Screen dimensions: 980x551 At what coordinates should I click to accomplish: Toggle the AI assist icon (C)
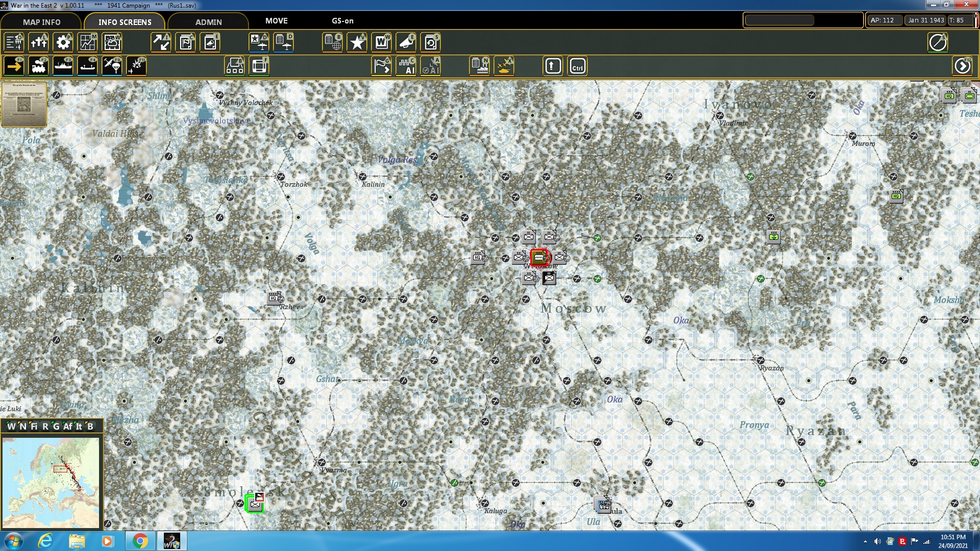(406, 66)
